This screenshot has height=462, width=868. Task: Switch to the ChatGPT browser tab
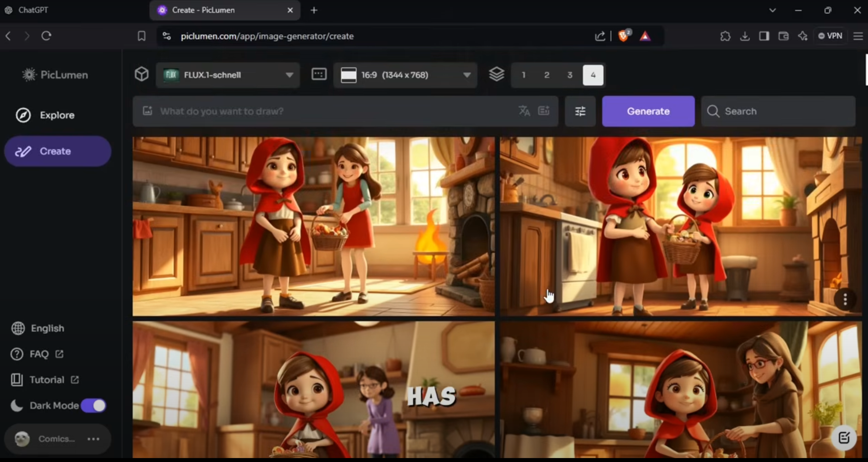[33, 10]
